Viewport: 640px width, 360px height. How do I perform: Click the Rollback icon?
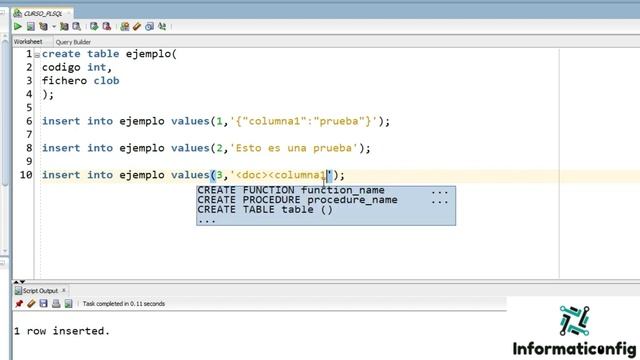click(107, 27)
